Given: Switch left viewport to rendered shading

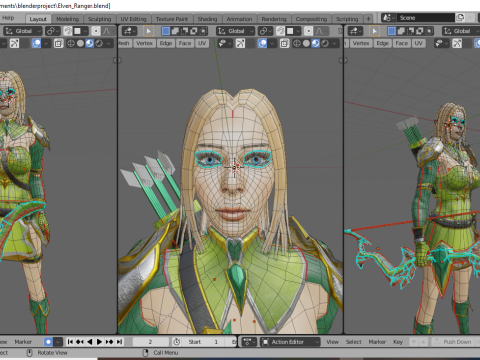Looking at the screenshot, I should pyautogui.click(x=99, y=43).
